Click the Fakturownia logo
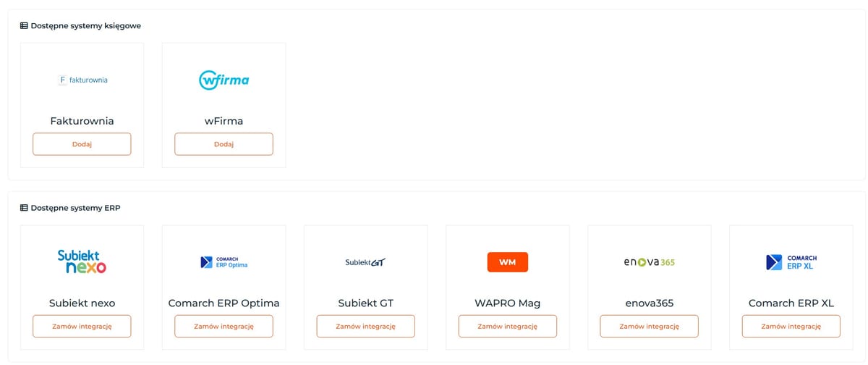This screenshot has width=868, height=365. [82, 80]
